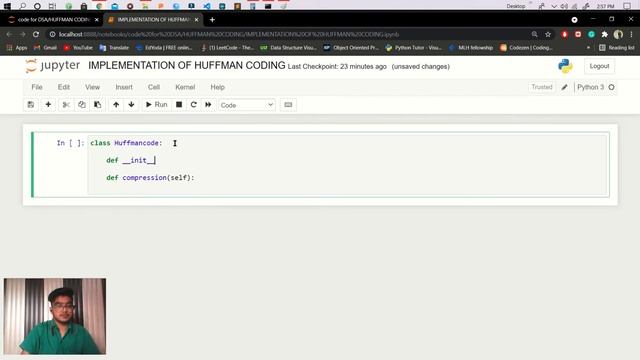
Task: Open the command palette keyboard icon
Action: click(288, 105)
